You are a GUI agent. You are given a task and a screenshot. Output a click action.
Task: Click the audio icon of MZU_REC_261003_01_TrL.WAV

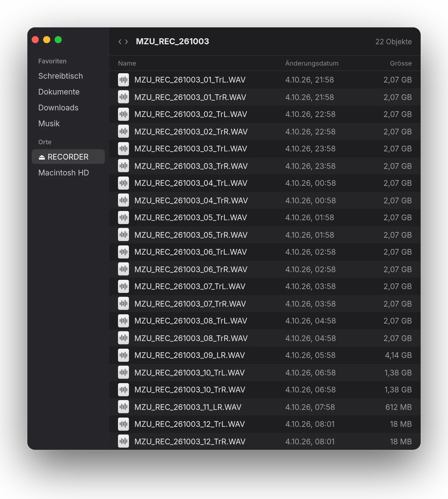[124, 80]
